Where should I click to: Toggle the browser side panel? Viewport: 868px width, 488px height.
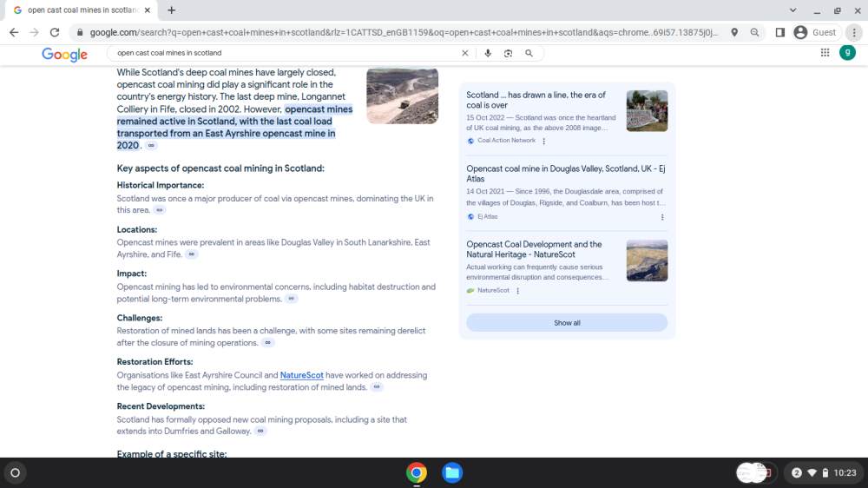tap(780, 33)
